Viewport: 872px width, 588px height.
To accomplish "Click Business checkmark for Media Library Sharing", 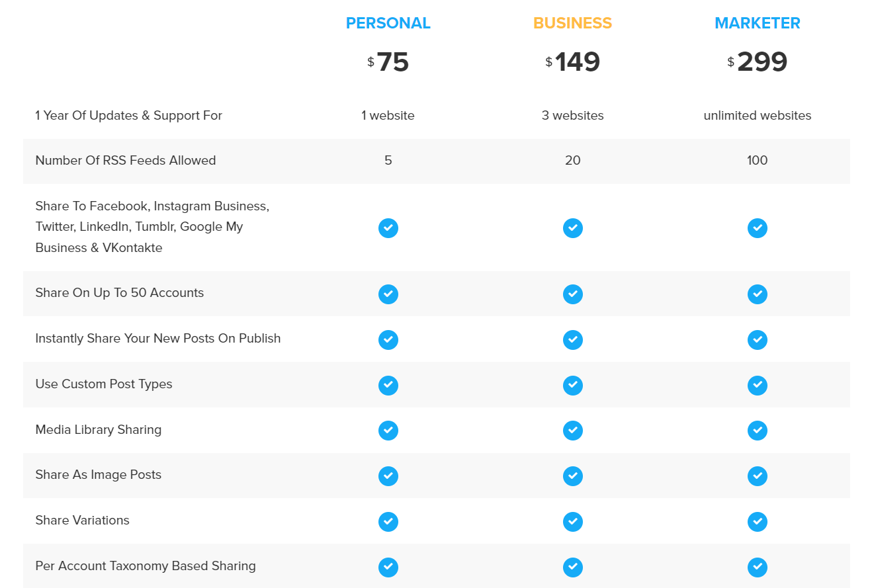I will pos(573,431).
